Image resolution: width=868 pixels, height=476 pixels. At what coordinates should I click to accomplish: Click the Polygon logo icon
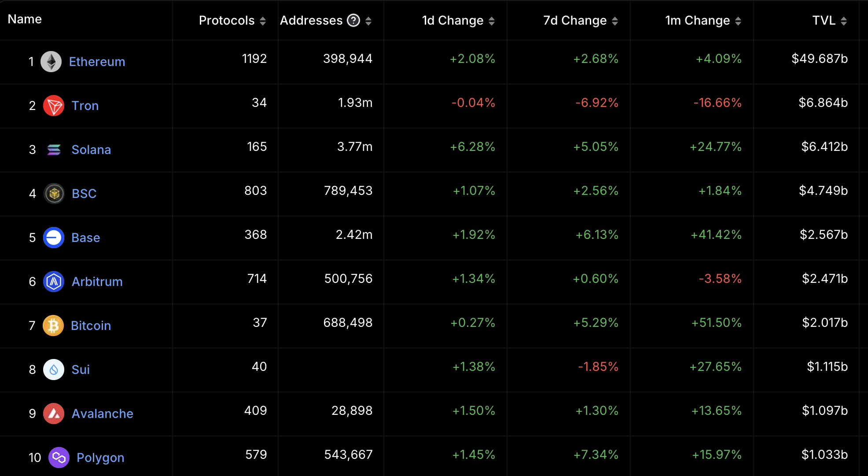tap(59, 458)
